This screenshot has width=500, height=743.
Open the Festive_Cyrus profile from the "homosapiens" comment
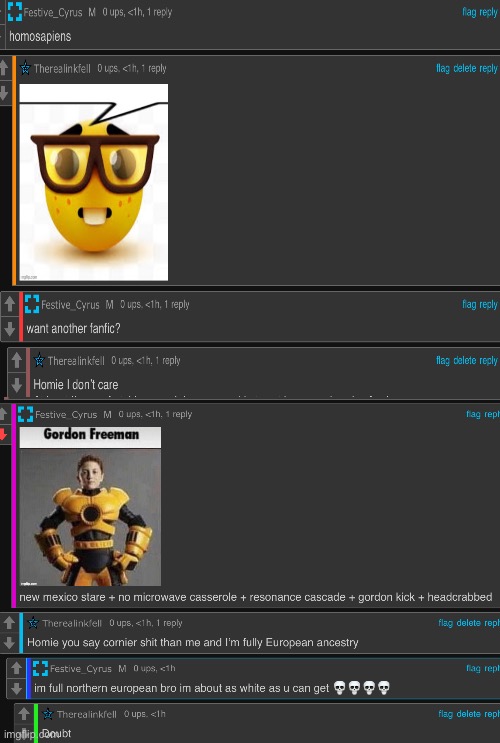(53, 12)
